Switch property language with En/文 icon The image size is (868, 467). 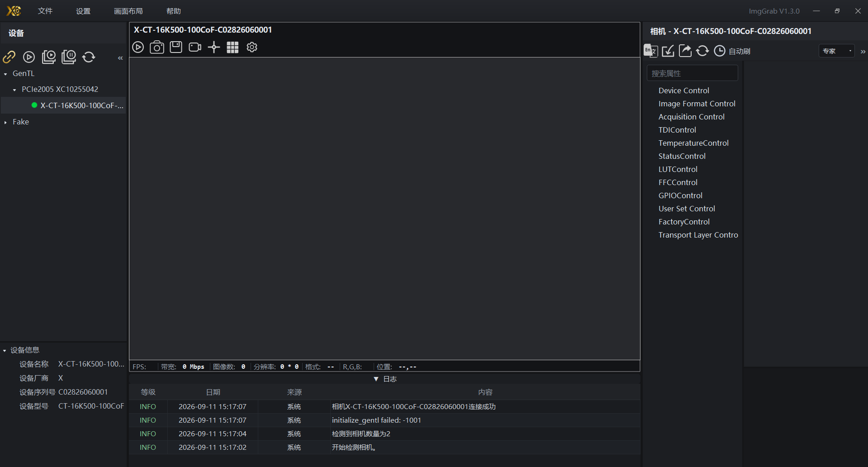coord(650,51)
